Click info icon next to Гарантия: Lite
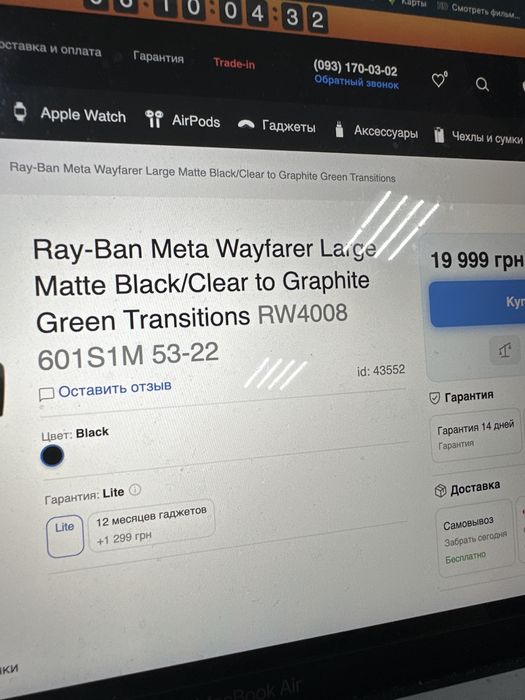The image size is (525, 700). (x=135, y=490)
